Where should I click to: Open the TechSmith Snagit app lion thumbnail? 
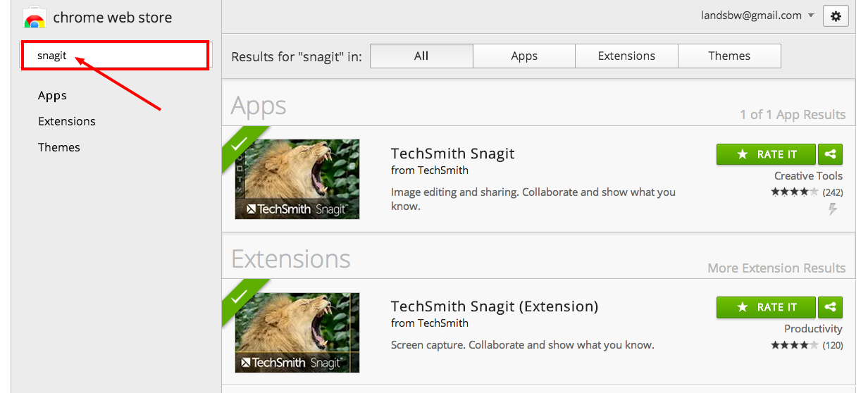pos(297,179)
